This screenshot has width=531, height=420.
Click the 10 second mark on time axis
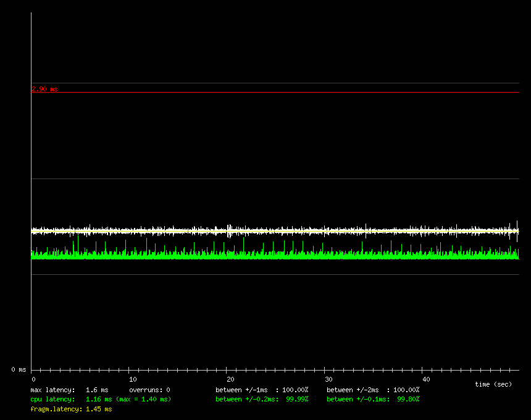(131, 379)
